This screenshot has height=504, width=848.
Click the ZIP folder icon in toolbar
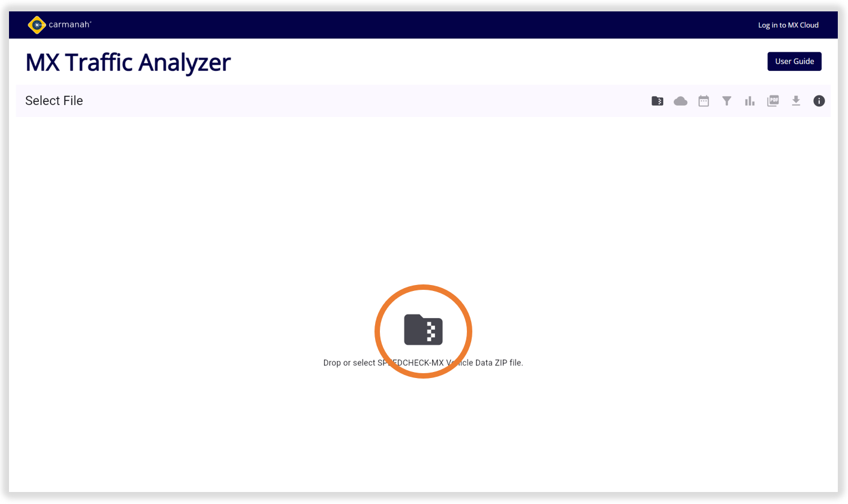click(x=657, y=101)
